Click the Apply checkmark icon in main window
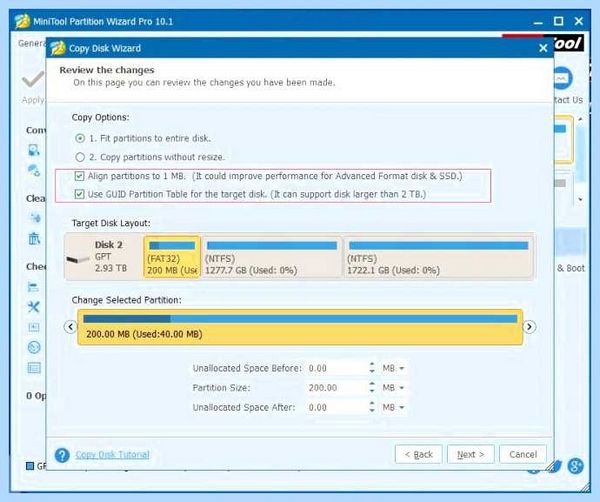Screen dimensions: 600x502 [x=33, y=79]
